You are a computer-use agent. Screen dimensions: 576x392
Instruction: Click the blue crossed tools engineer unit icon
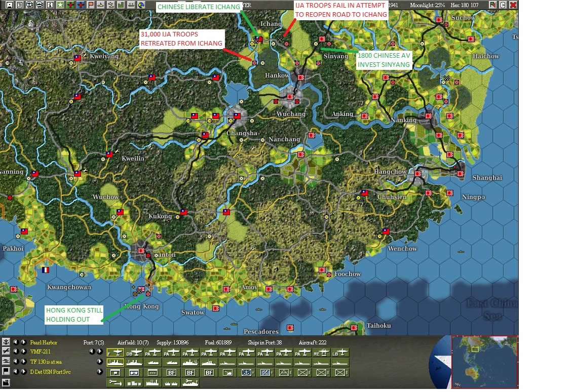tap(265, 373)
